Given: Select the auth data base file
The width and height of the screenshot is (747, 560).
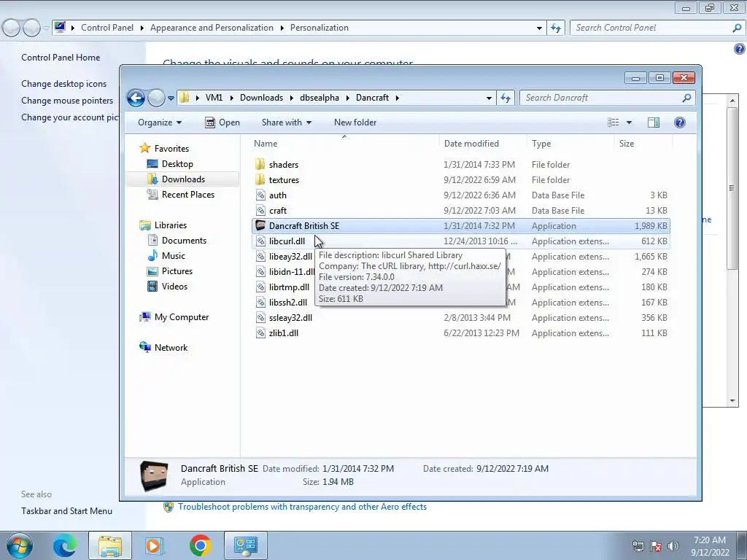Looking at the screenshot, I should pos(278,195).
